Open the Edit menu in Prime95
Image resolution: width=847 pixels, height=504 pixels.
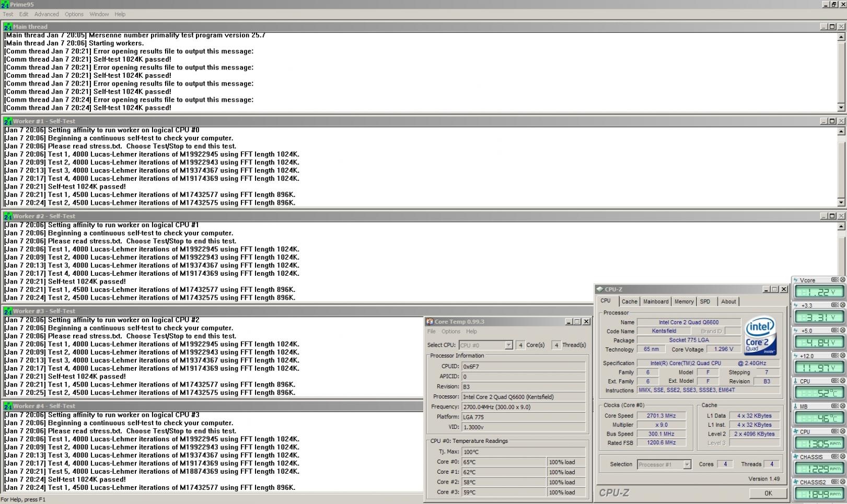click(x=24, y=14)
